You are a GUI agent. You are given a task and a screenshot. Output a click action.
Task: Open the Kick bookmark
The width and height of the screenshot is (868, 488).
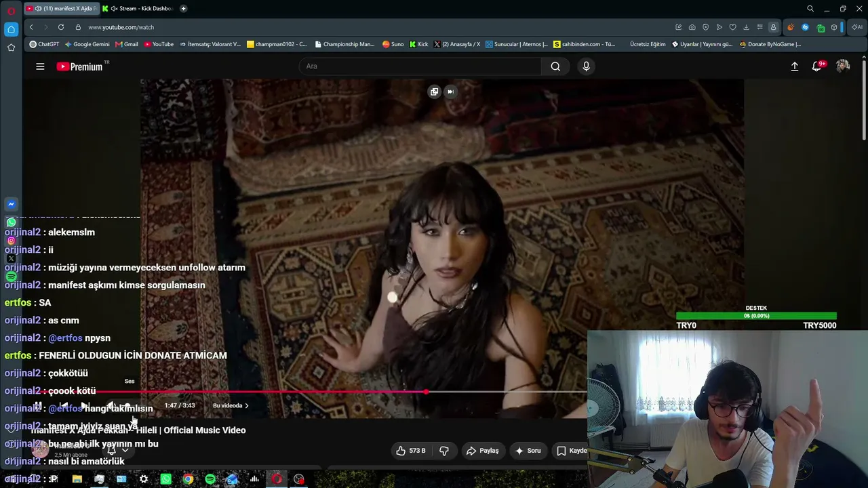pos(419,44)
